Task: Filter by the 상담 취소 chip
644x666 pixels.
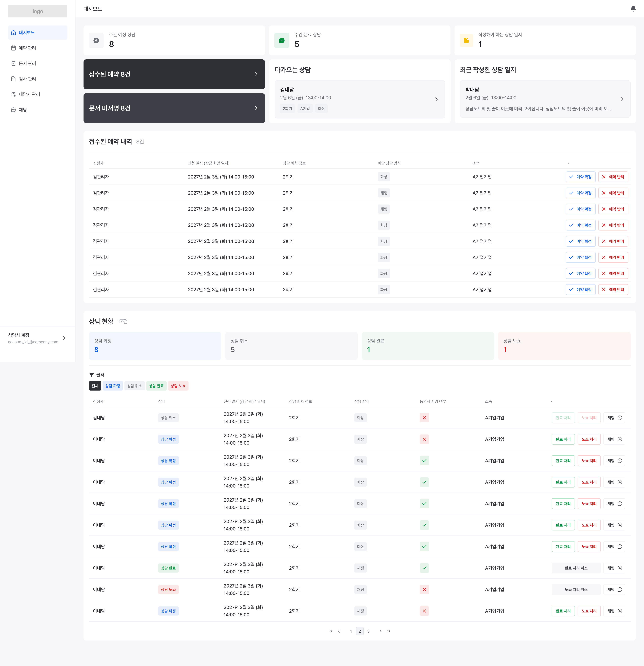Action: (x=135, y=386)
